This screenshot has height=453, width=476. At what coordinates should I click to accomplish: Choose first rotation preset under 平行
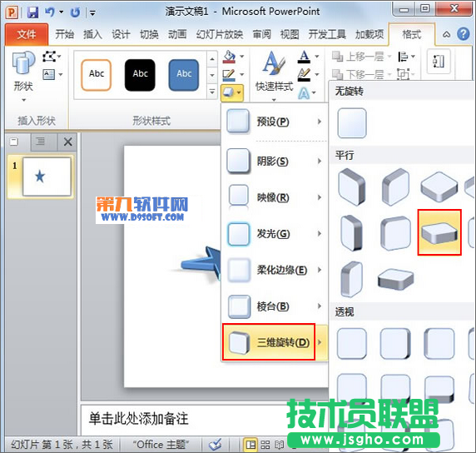coord(352,187)
